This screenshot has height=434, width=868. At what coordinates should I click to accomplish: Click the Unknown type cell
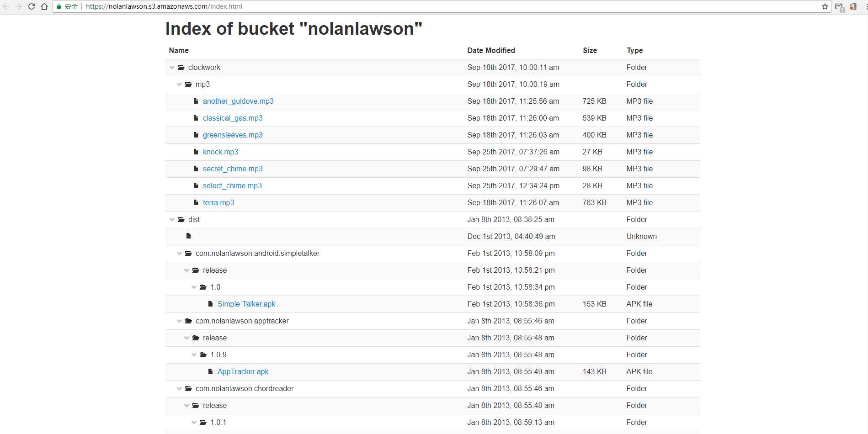pos(641,236)
